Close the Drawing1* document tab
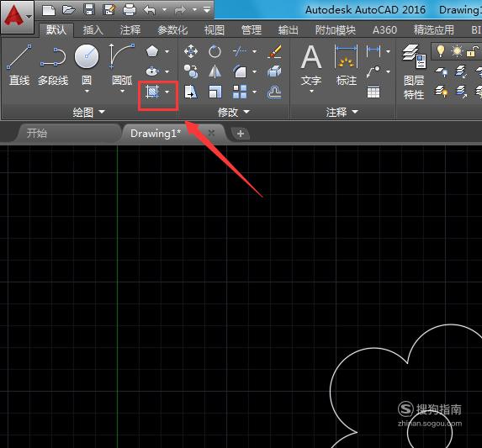The height and width of the screenshot is (448, 482). [211, 133]
